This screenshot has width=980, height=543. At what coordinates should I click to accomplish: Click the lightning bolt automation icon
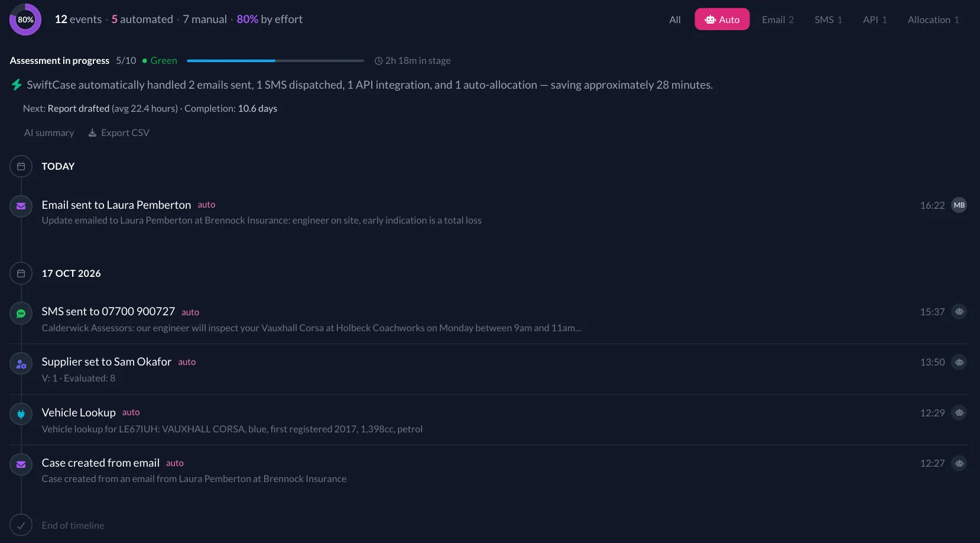[17, 85]
